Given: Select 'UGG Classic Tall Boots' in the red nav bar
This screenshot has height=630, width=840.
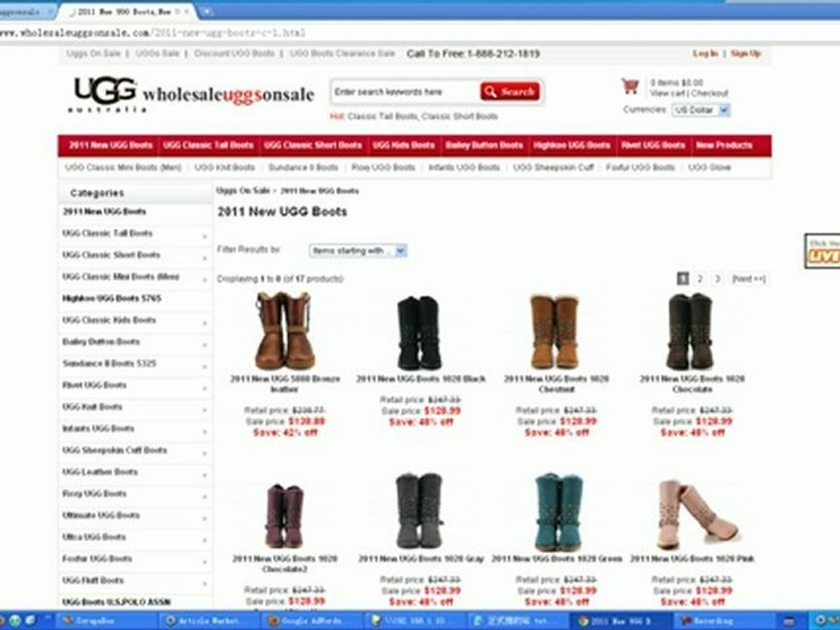Looking at the screenshot, I should [208, 145].
